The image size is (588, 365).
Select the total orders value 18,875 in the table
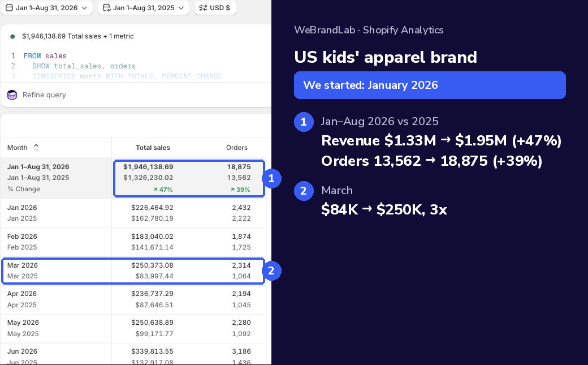[239, 167]
